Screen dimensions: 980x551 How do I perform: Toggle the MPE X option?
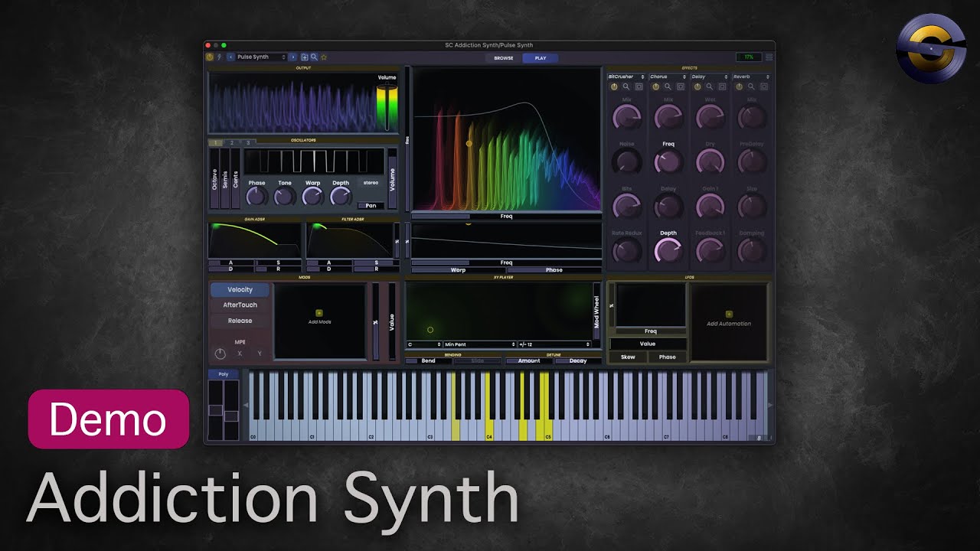tap(240, 354)
